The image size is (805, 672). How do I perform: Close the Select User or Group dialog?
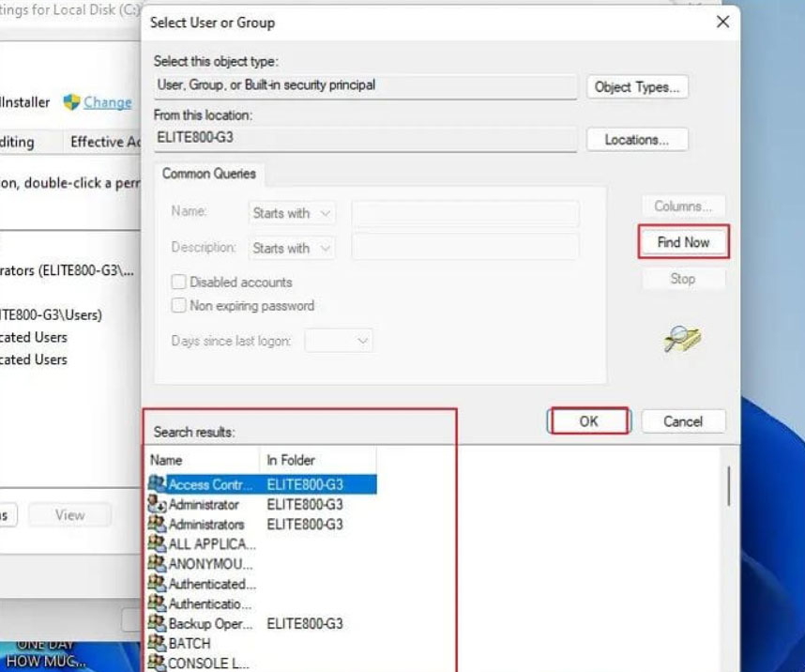[x=722, y=22]
